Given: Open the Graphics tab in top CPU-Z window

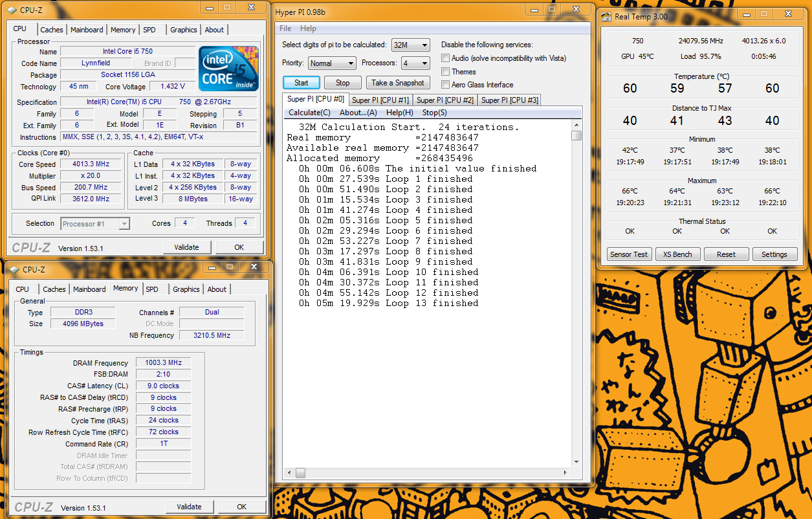Looking at the screenshot, I should click(184, 30).
